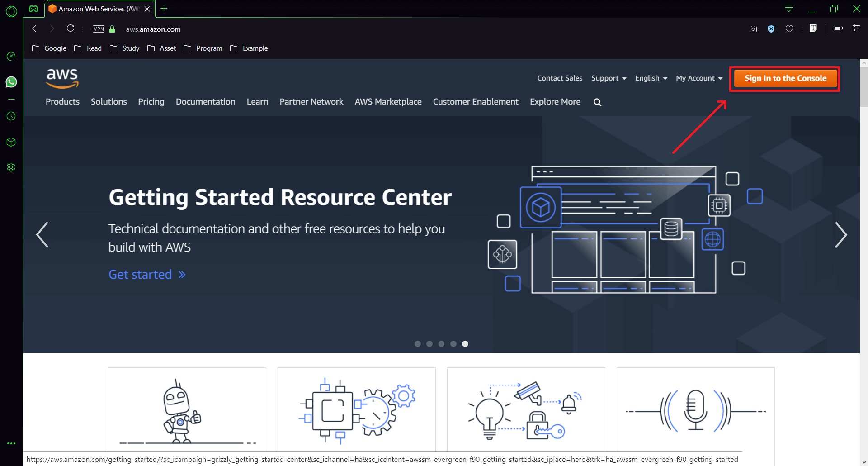868x466 pixels.
Task: Open Contact Sales link
Action: click(x=560, y=78)
